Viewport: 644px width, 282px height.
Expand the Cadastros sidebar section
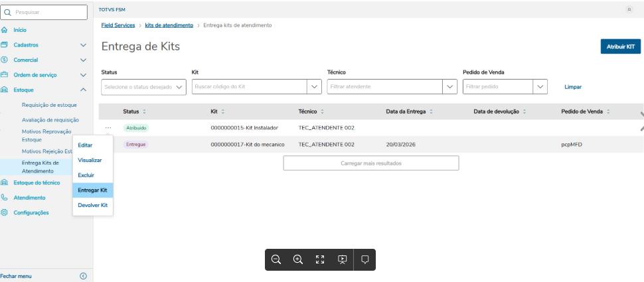pos(83,45)
